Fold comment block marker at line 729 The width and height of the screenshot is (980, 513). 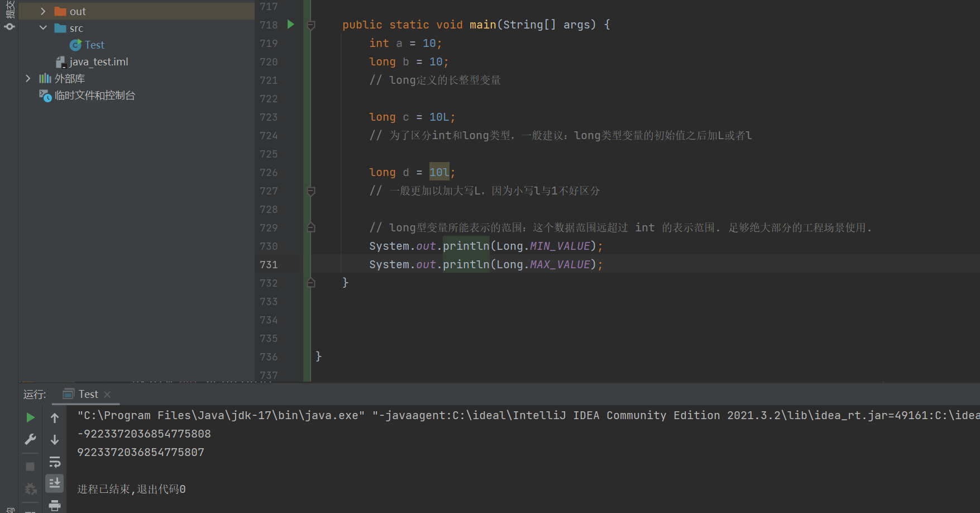(311, 227)
